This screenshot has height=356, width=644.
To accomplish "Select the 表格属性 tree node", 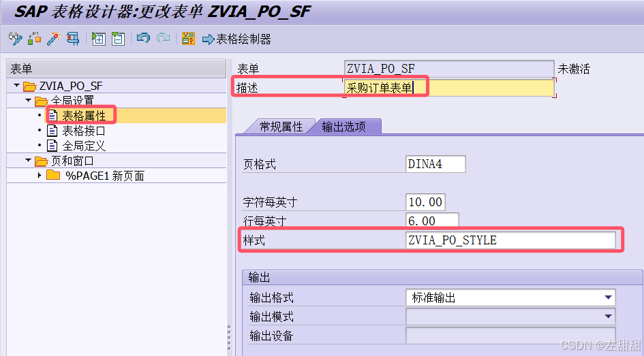I will 84,116.
